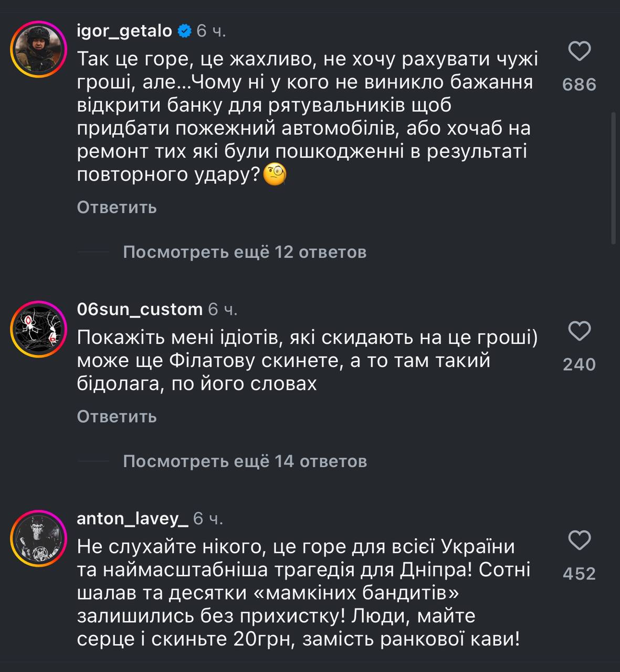
Task: Click the monocle face emoji in the comment
Action: click(x=275, y=175)
